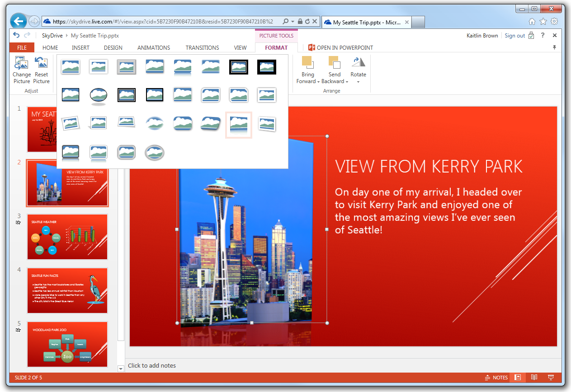Click the Editing View icon in status bar
The height and width of the screenshot is (392, 571).
(x=517, y=377)
